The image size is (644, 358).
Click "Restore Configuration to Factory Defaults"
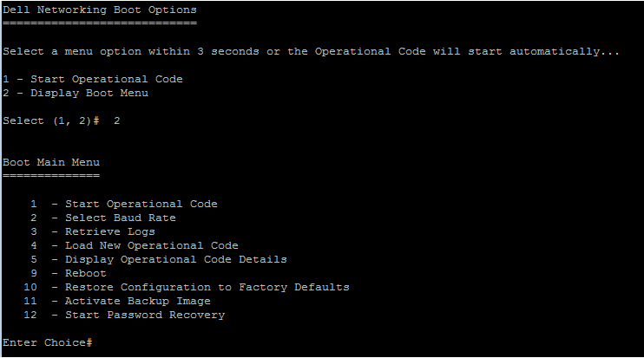(207, 287)
